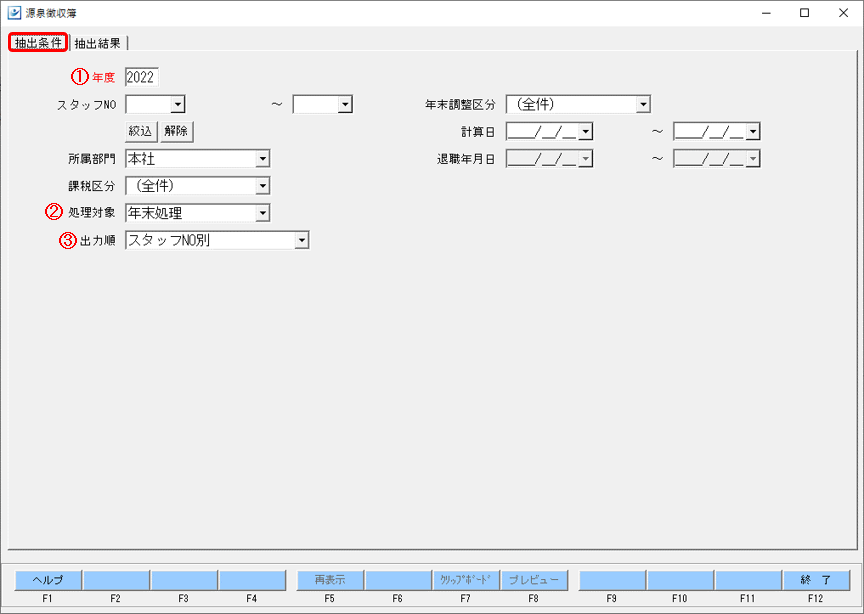Click the 絞込 button

(141, 131)
